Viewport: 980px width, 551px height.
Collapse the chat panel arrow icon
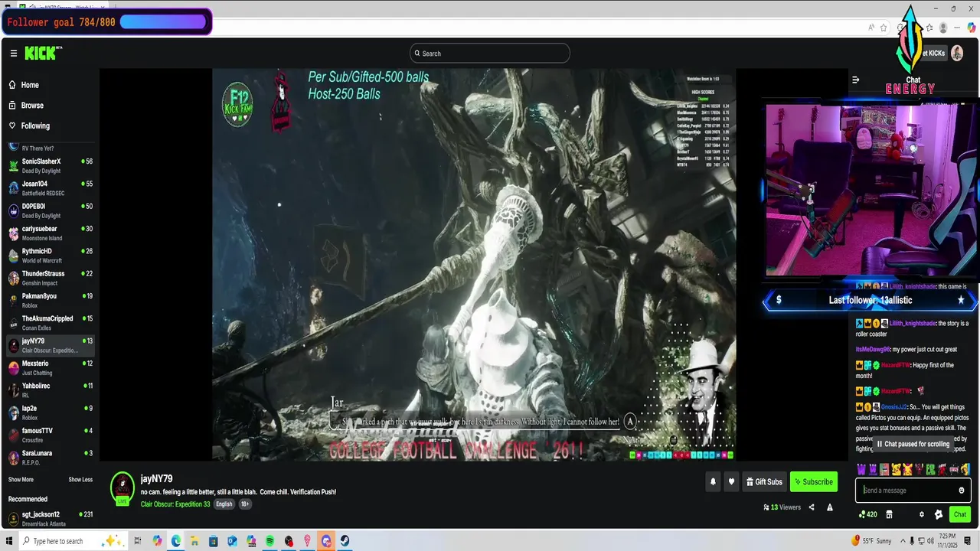855,80
